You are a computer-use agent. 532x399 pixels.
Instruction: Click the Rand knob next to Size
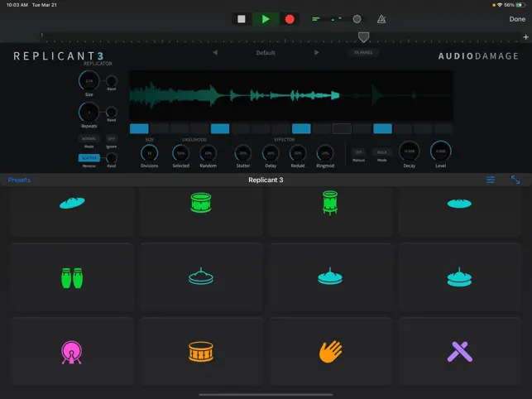click(x=112, y=81)
